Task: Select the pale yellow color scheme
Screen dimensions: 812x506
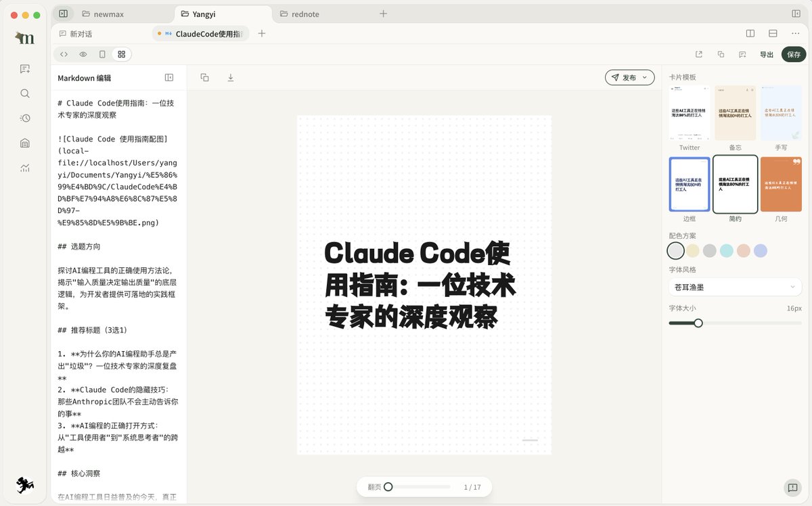Action: point(692,250)
